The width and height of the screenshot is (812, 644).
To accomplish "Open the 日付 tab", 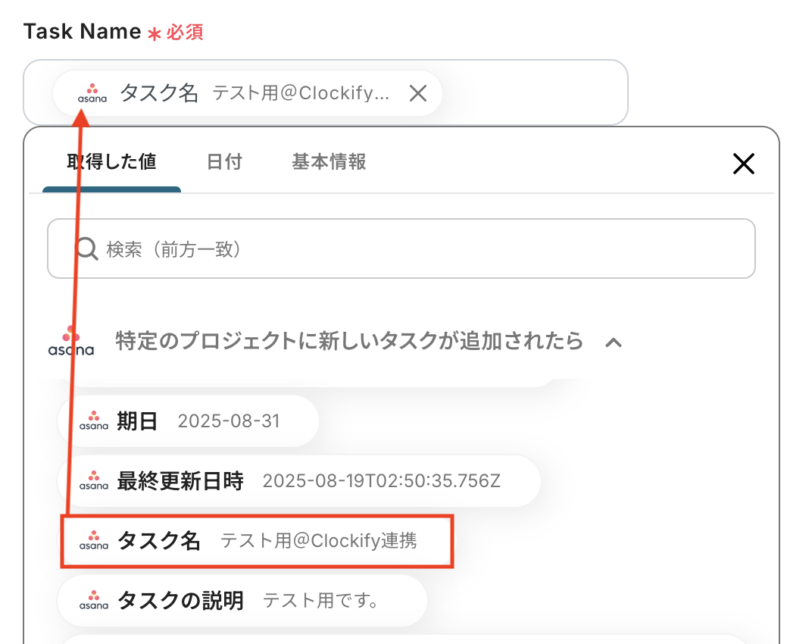I will (224, 161).
